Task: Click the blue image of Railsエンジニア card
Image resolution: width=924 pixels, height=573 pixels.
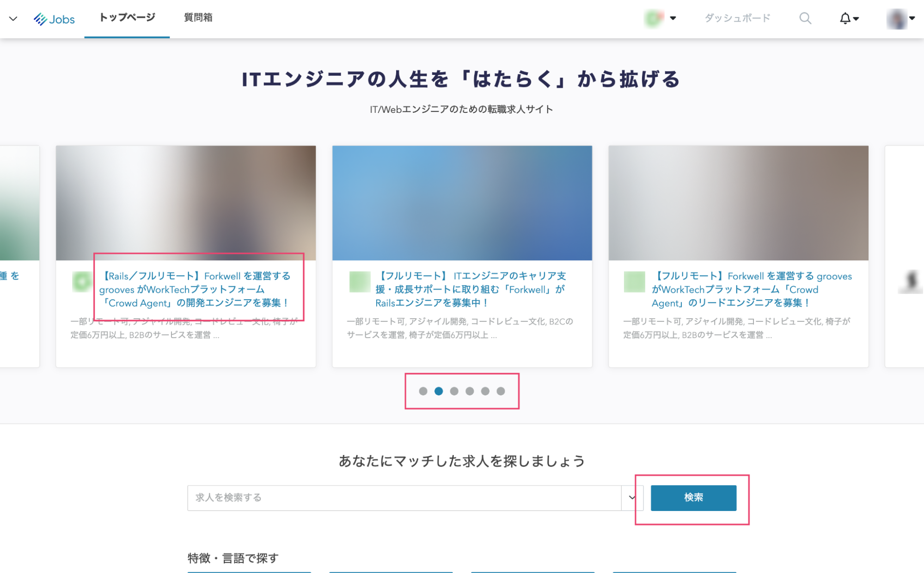Action: 462,203
